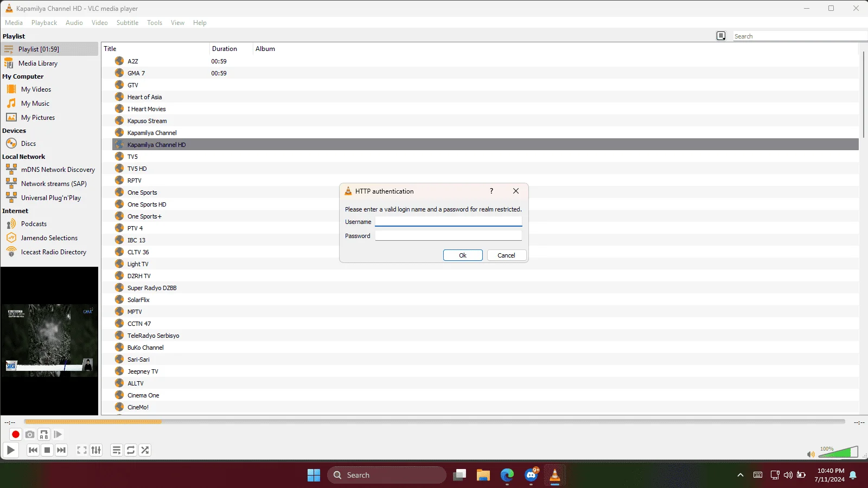Open Microsoft Edge from the taskbar

pyautogui.click(x=507, y=475)
